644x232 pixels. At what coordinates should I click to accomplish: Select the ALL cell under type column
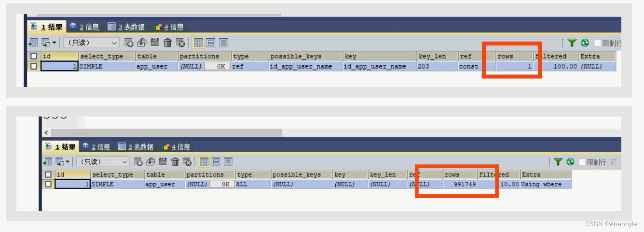253,184
